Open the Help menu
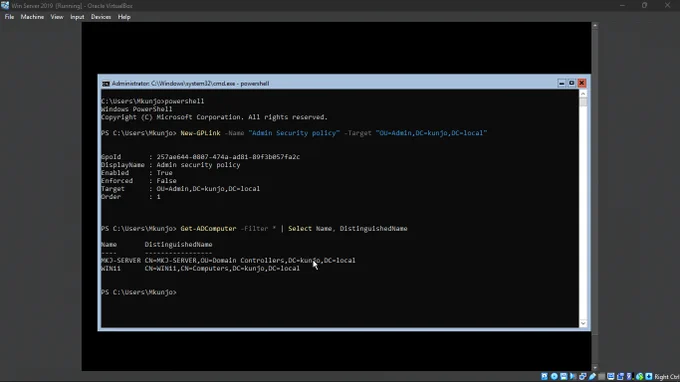Screen dimensions: 680x382 coord(124,17)
